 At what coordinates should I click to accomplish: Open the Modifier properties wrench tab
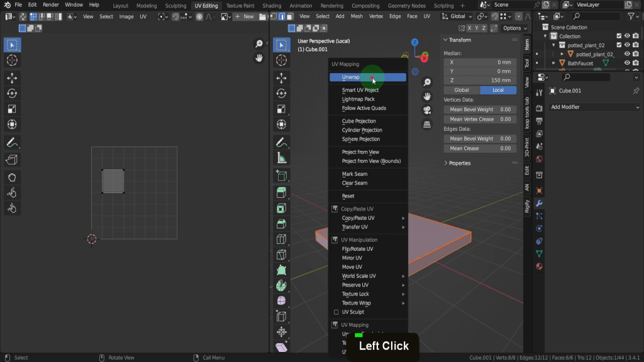point(539,203)
